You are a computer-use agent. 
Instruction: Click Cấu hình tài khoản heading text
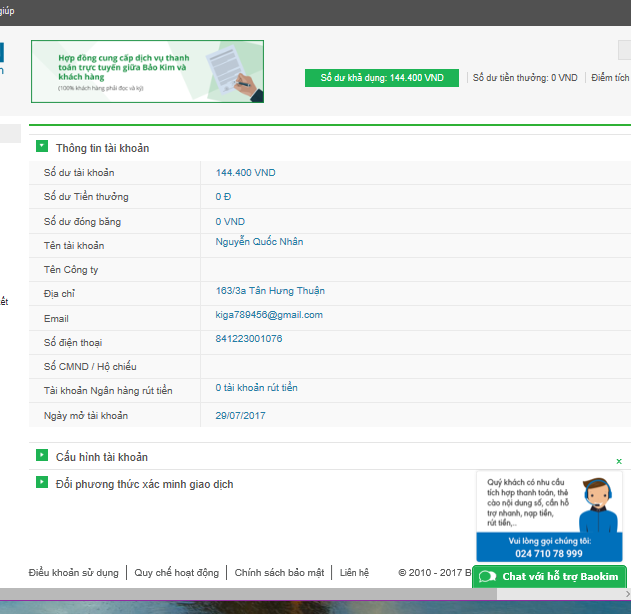tap(102, 457)
